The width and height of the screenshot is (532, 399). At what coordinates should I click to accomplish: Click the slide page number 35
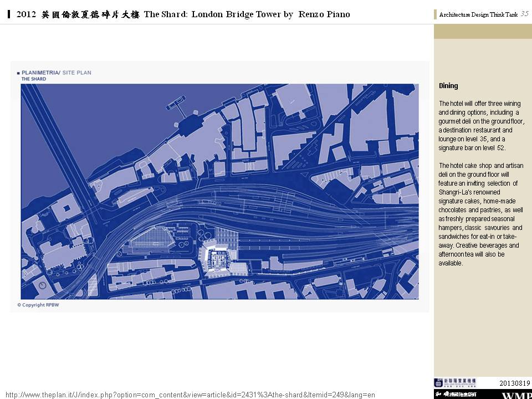[x=524, y=14]
